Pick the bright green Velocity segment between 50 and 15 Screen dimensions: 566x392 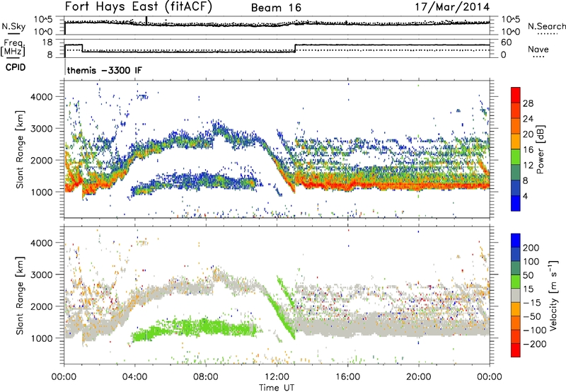tap(516, 282)
